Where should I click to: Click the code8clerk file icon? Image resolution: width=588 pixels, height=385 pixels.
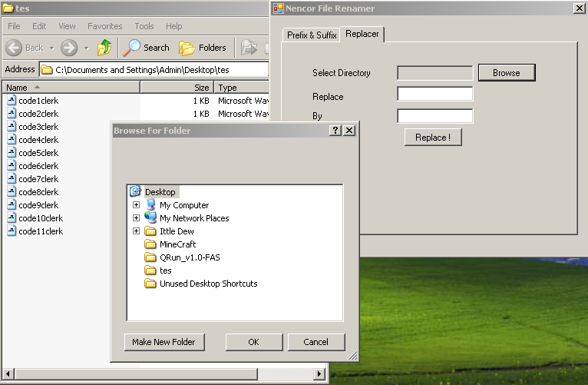coord(12,192)
